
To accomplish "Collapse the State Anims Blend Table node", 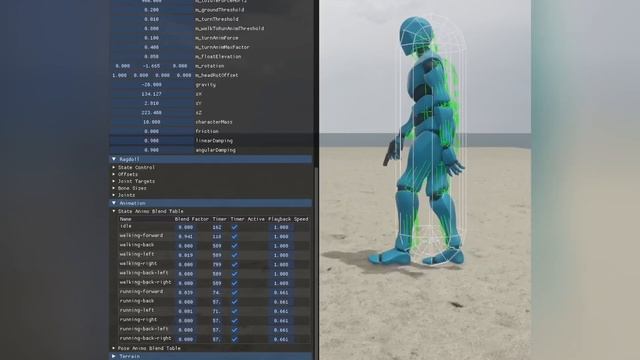I will point(148,211).
